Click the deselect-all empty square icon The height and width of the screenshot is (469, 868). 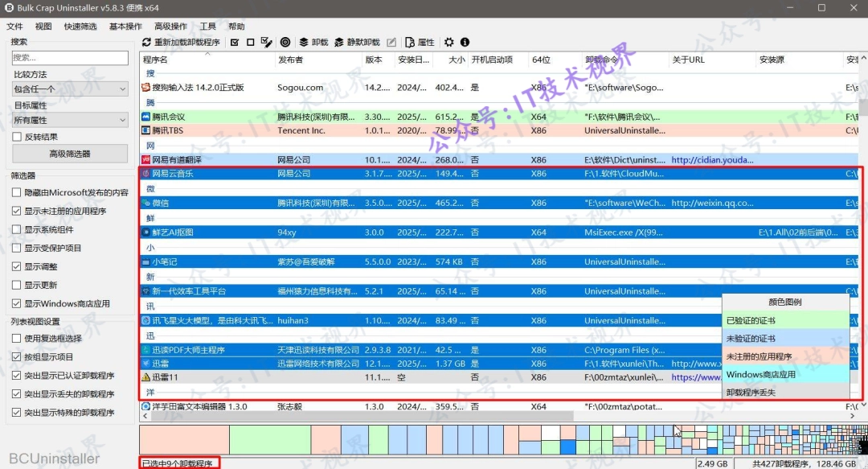pyautogui.click(x=250, y=42)
